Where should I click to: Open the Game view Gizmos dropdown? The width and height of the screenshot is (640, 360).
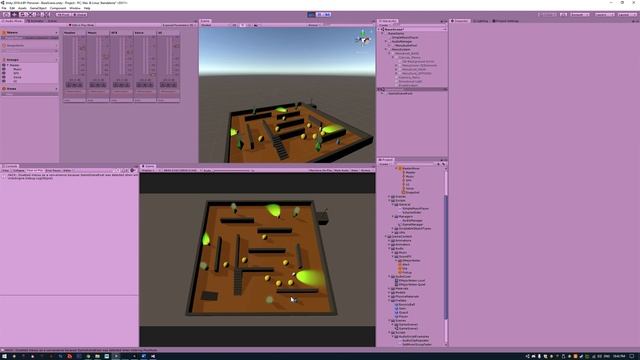(366, 171)
